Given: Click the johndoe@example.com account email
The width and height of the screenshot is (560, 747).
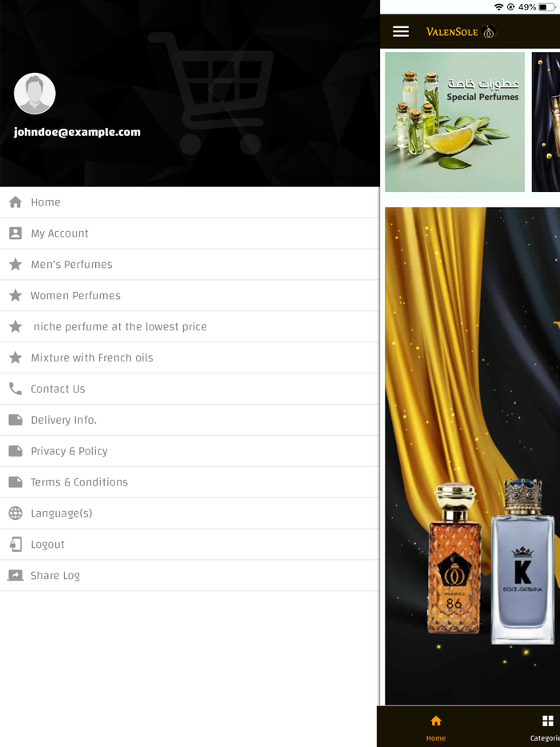Looking at the screenshot, I should [x=78, y=132].
